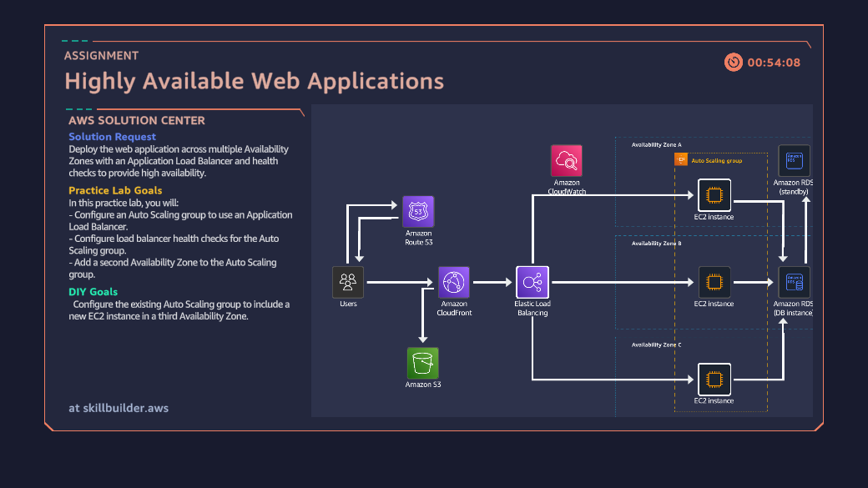Screen dimensions: 868x488
Task: Click the Availability Zone A label
Action: click(x=657, y=145)
